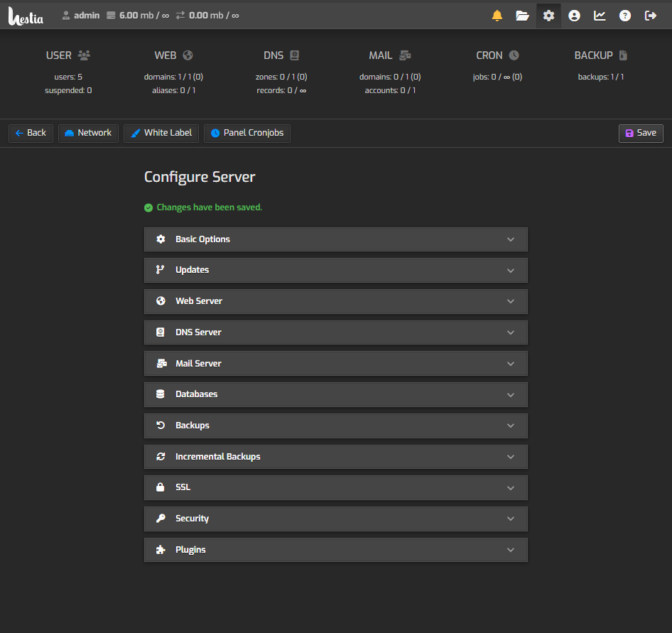Open the USER tab heading
Viewport: 672px width, 633px height.
(59, 55)
